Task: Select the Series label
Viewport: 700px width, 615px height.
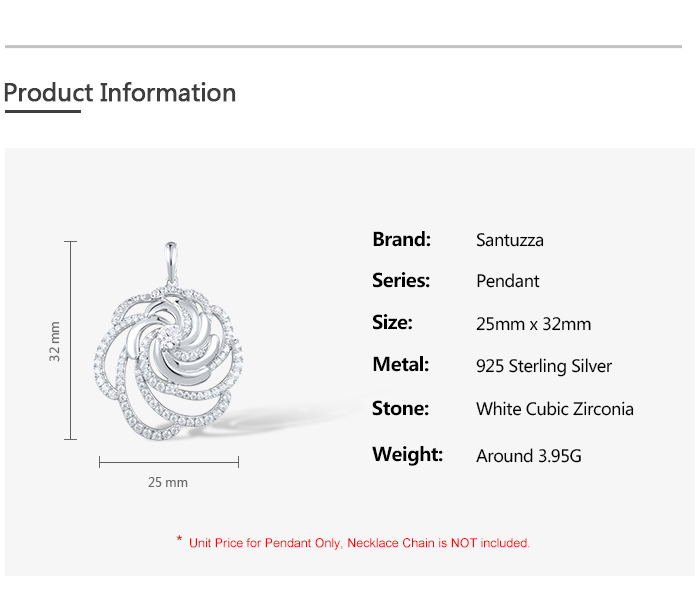Action: click(401, 280)
